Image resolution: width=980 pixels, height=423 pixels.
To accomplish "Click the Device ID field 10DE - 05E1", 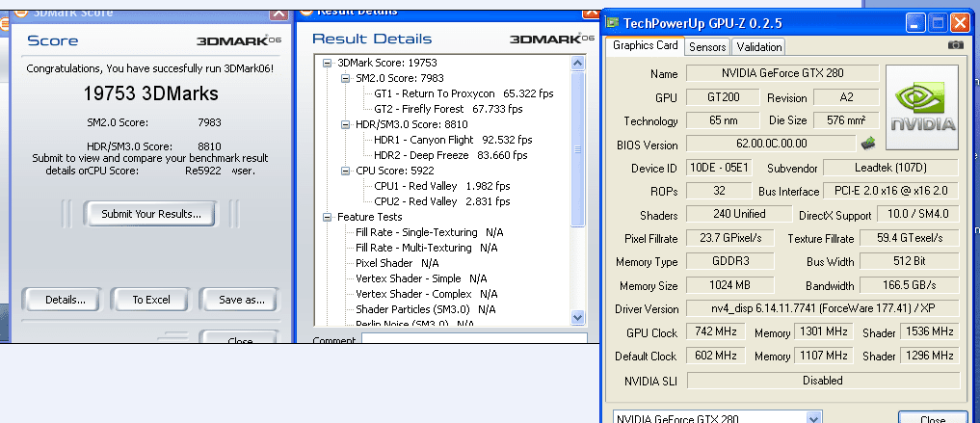I will point(719,168).
